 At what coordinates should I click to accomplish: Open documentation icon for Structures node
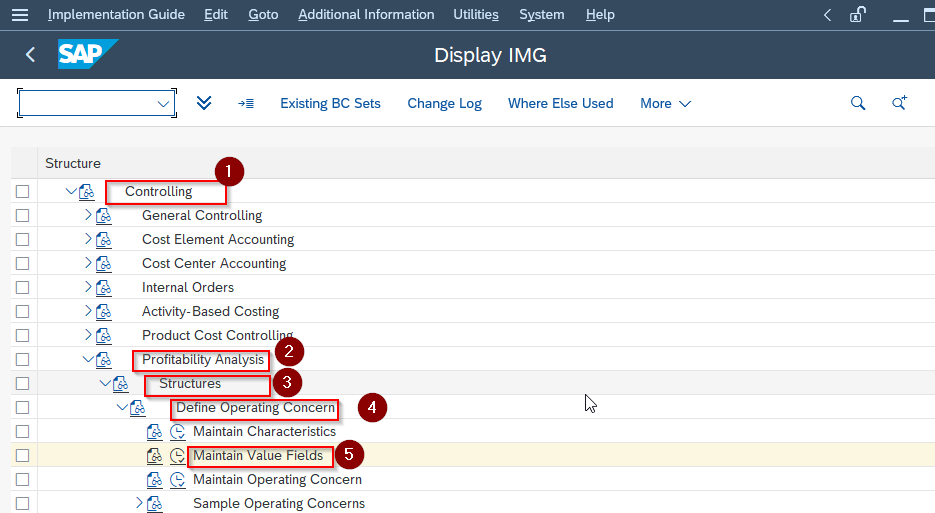(121, 384)
